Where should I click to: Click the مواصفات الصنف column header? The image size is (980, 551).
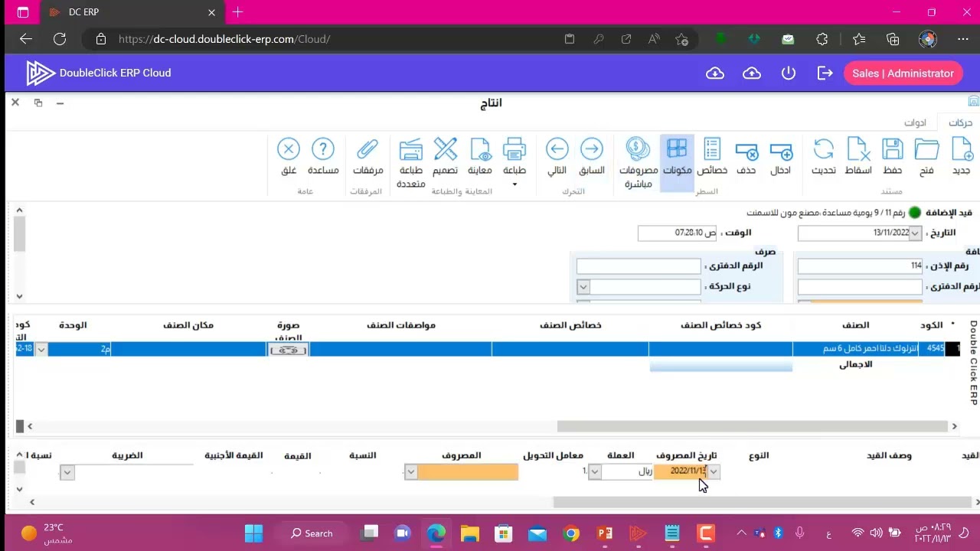[x=401, y=325]
